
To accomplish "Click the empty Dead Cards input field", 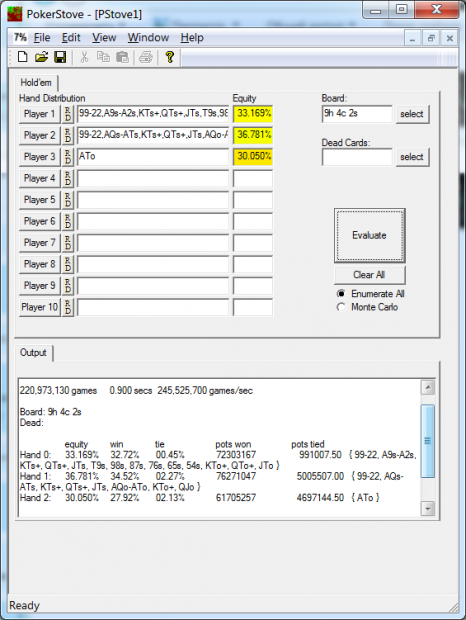I will click(x=357, y=157).
